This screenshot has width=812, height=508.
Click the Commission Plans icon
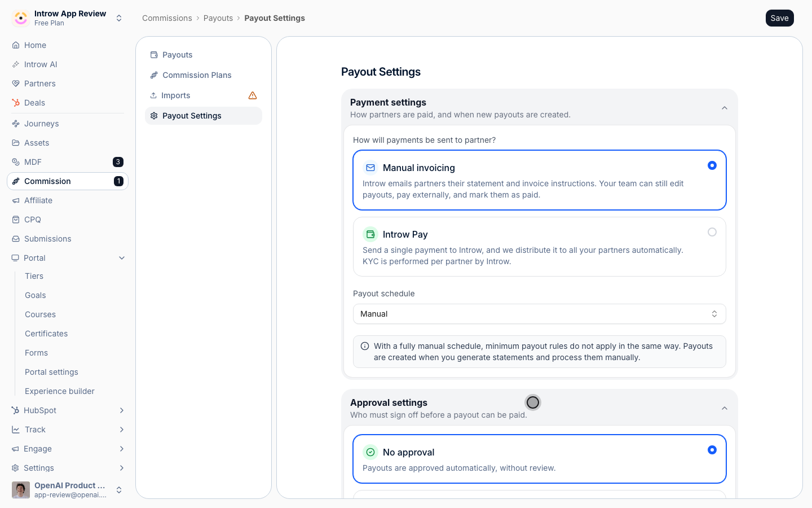click(154, 75)
